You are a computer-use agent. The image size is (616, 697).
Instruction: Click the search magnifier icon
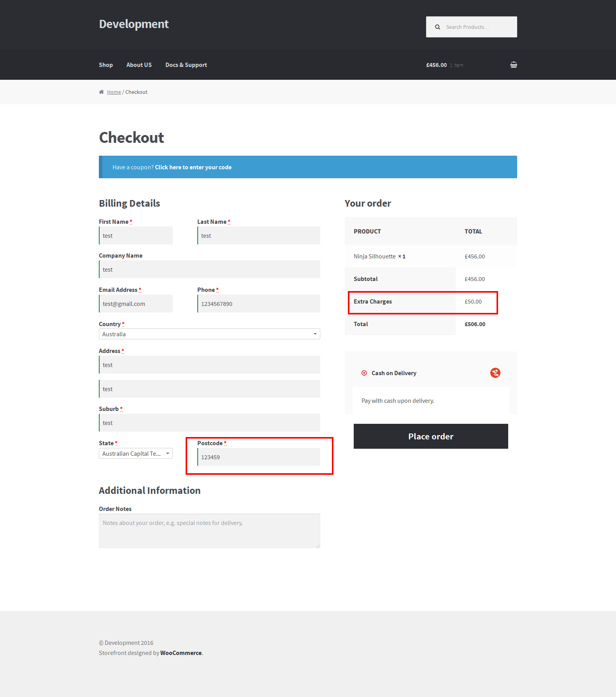437,27
